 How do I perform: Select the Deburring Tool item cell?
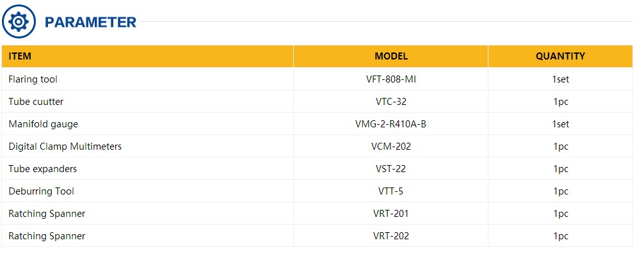pos(147,191)
